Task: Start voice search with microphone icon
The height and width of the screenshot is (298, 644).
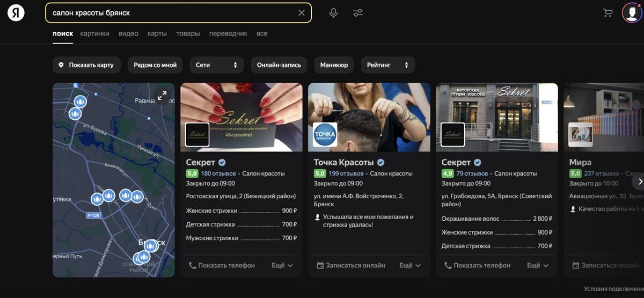Action: tap(333, 13)
